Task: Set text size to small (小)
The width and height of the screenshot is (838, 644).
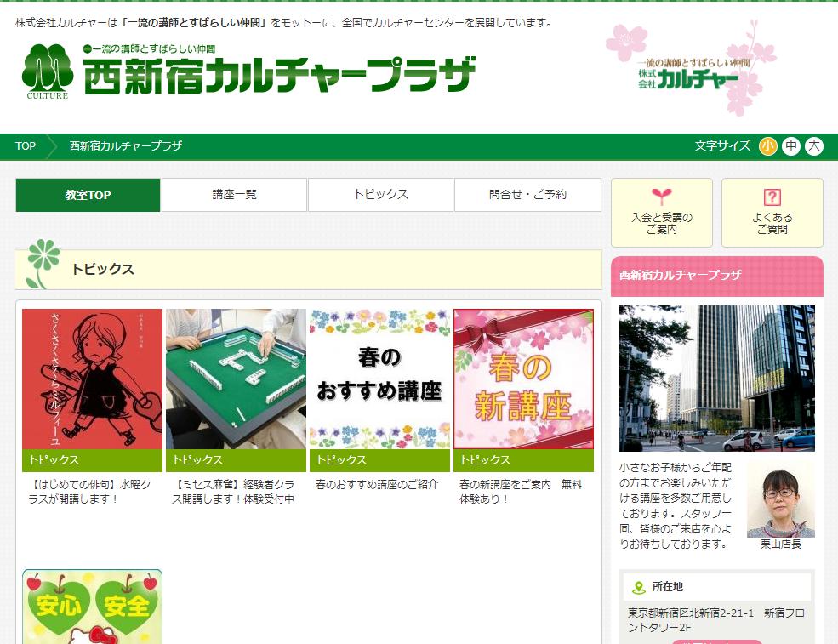Action: tap(767, 146)
